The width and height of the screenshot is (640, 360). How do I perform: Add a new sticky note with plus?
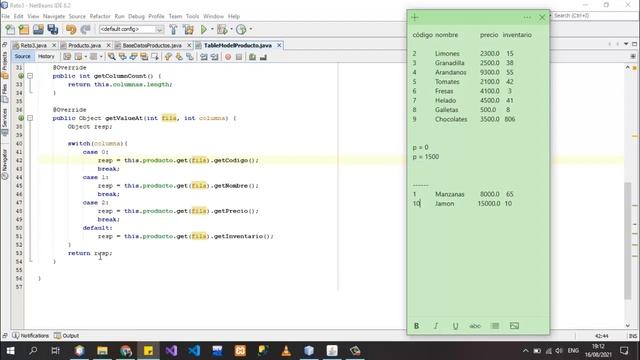pyautogui.click(x=415, y=17)
